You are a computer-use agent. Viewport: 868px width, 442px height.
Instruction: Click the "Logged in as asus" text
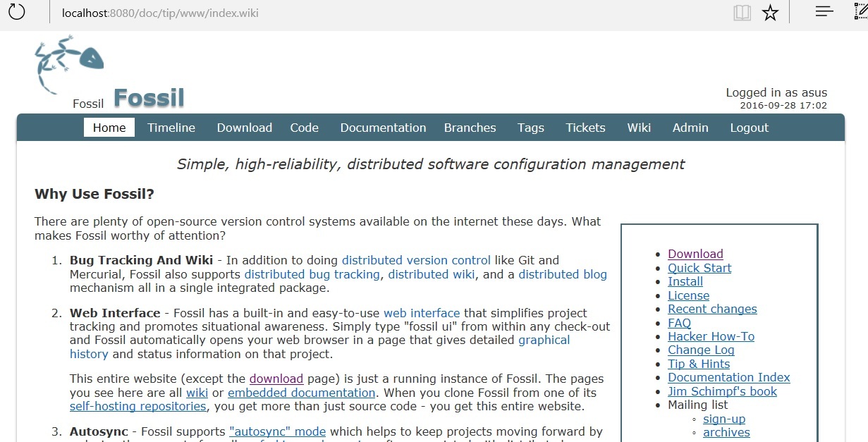coord(776,92)
